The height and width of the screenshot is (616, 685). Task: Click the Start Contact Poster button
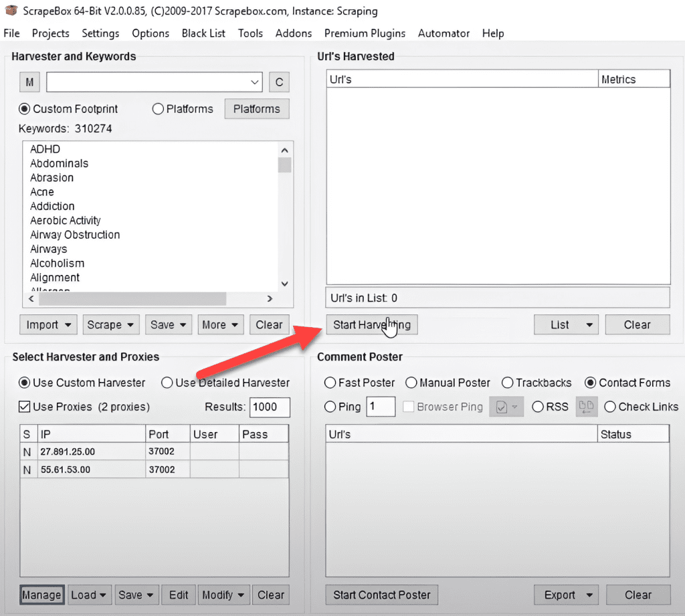point(382,595)
